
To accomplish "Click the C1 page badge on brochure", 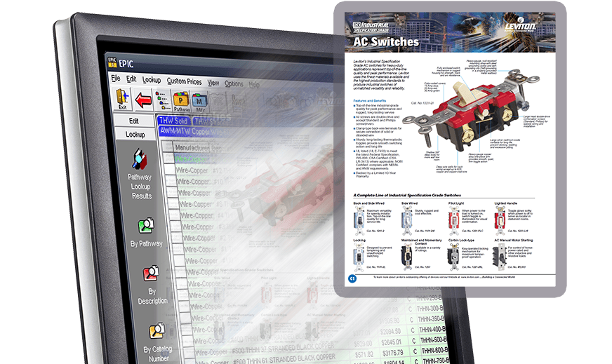I will [352, 278].
